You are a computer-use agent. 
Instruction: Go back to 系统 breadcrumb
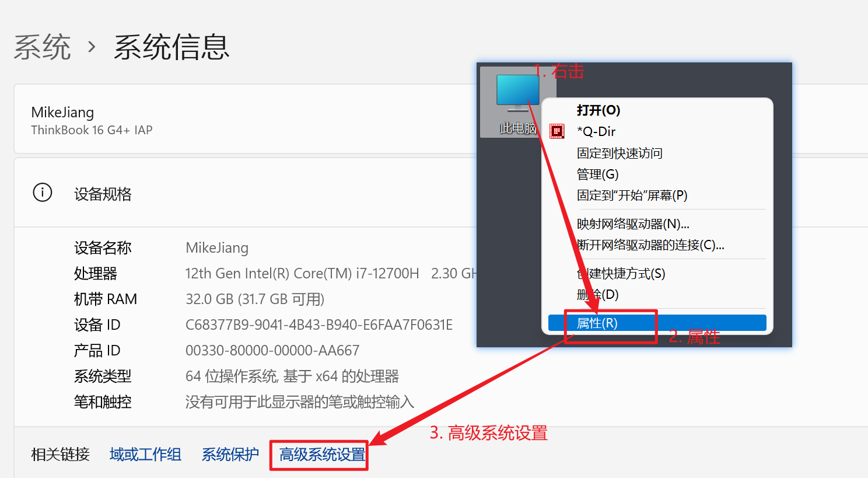coord(42,47)
